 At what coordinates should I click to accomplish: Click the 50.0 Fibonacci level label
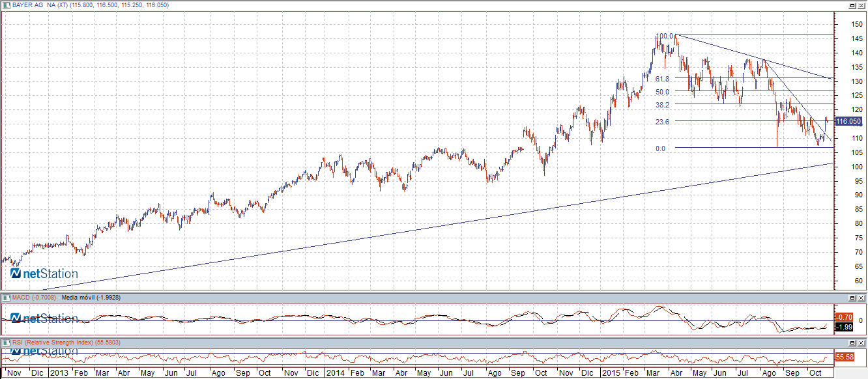663,92
